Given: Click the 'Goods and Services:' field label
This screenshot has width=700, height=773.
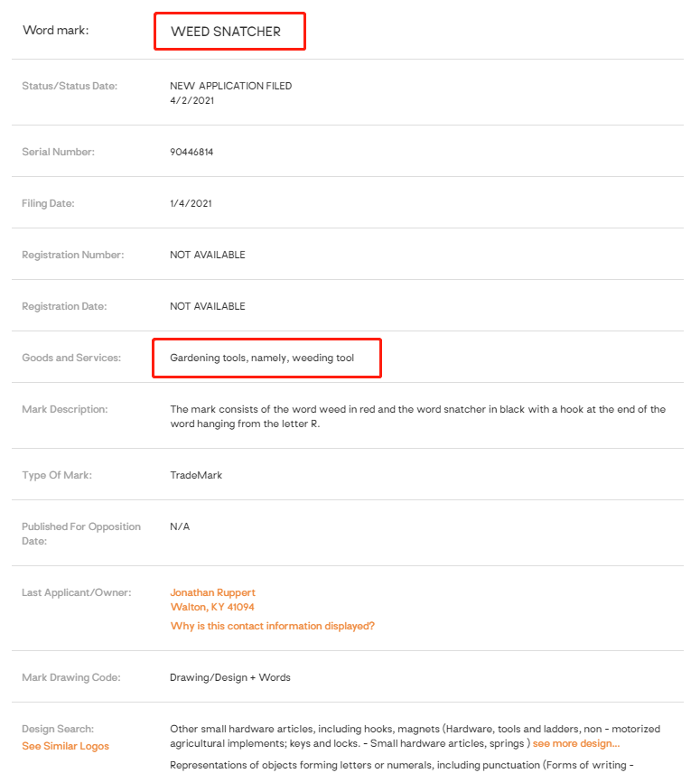Looking at the screenshot, I should pyautogui.click(x=70, y=358).
